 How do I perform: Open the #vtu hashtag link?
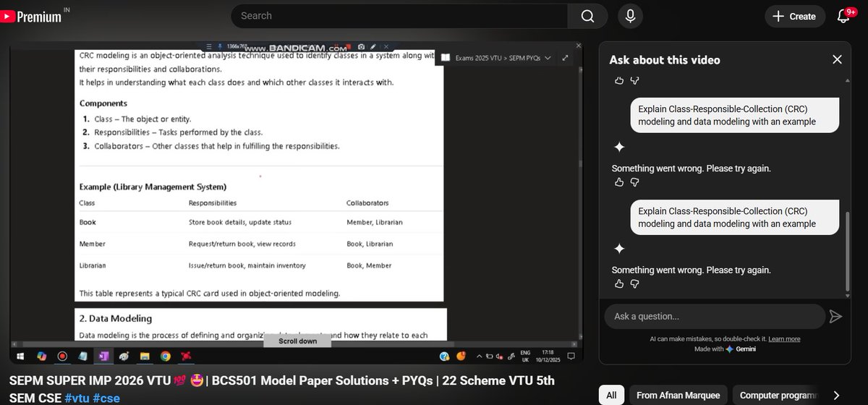coord(77,398)
